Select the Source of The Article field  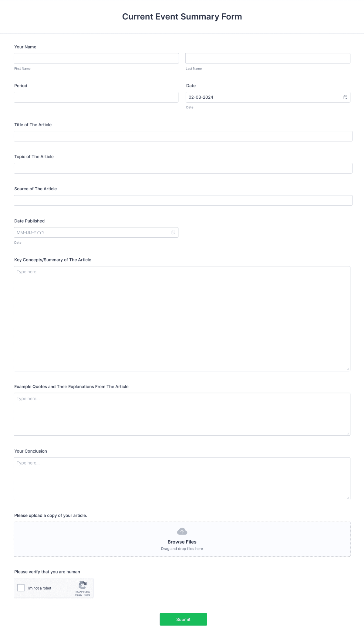click(183, 200)
